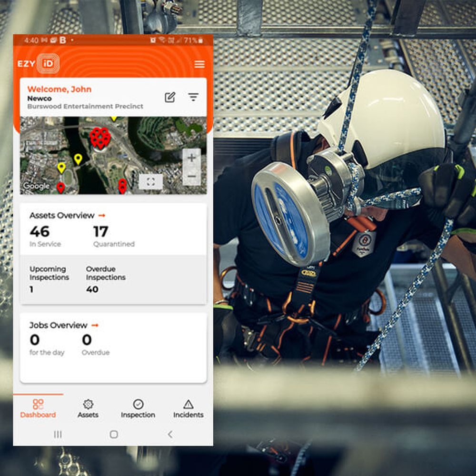Expand Assets Overview via orange arrow
The height and width of the screenshot is (476, 476).
point(101,216)
